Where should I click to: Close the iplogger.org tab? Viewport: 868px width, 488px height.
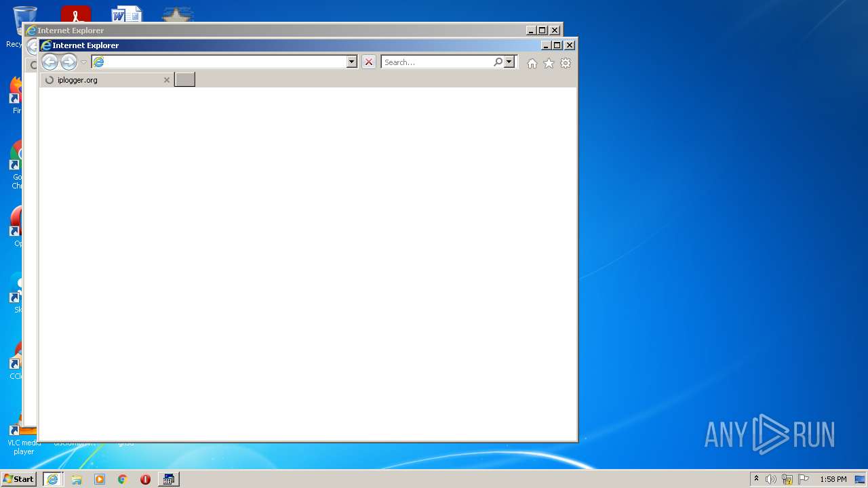(167, 80)
